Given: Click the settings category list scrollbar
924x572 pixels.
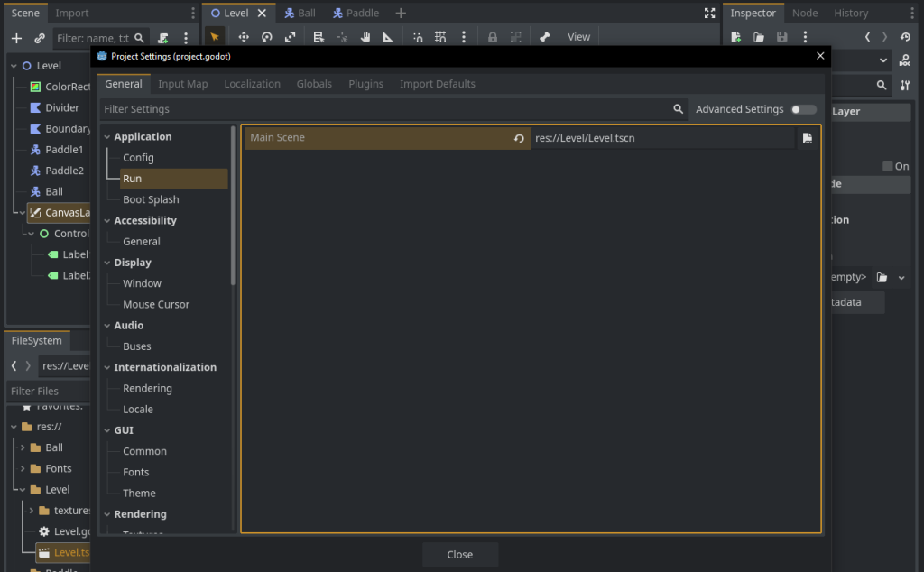Looking at the screenshot, I should 234,208.
